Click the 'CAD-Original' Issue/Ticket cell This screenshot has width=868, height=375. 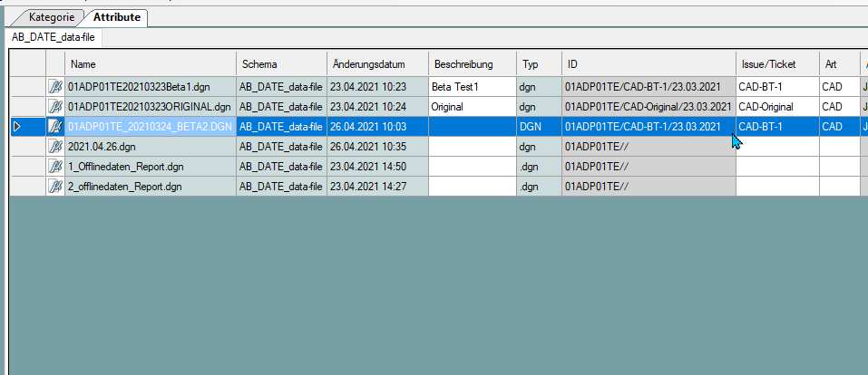[778, 107]
